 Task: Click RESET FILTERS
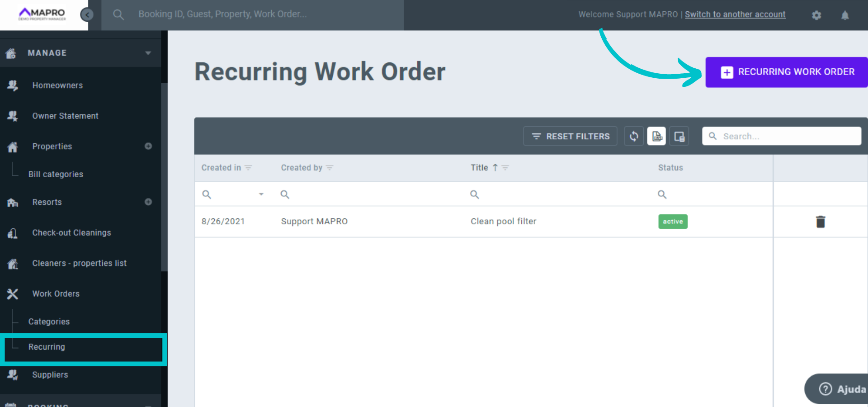[570, 136]
